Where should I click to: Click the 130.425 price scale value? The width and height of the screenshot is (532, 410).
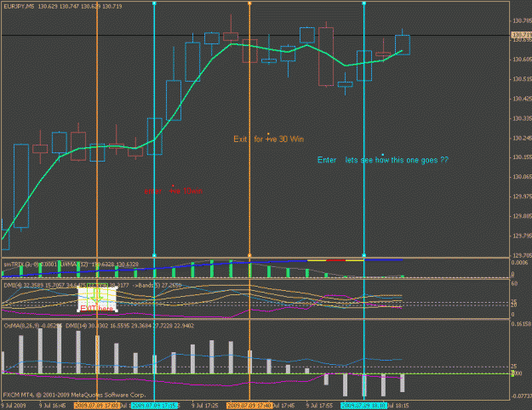click(x=522, y=99)
